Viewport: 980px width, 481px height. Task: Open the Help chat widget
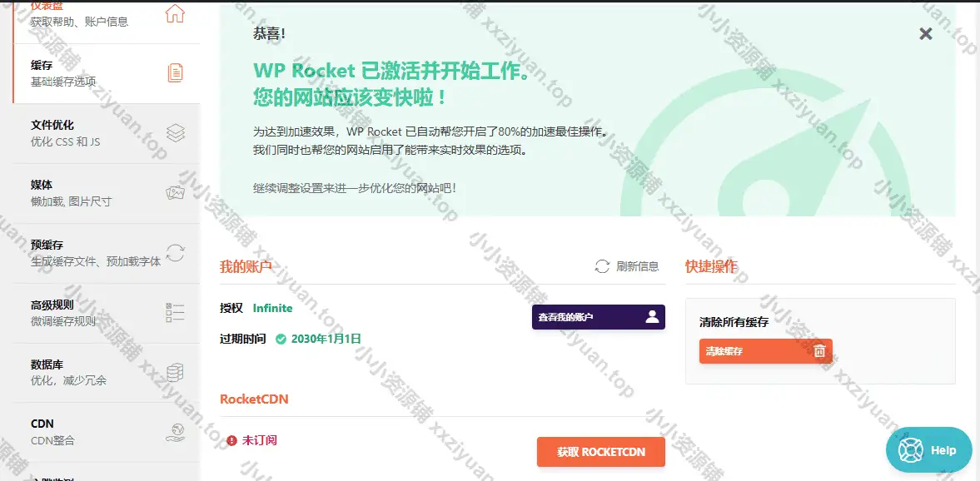928,450
